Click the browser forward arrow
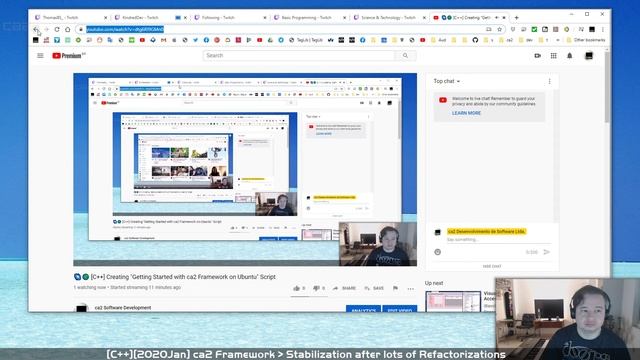 (46, 29)
